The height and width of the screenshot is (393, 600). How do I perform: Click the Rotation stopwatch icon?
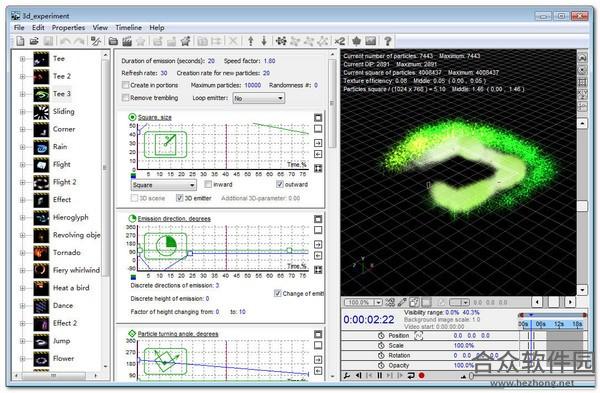point(381,355)
